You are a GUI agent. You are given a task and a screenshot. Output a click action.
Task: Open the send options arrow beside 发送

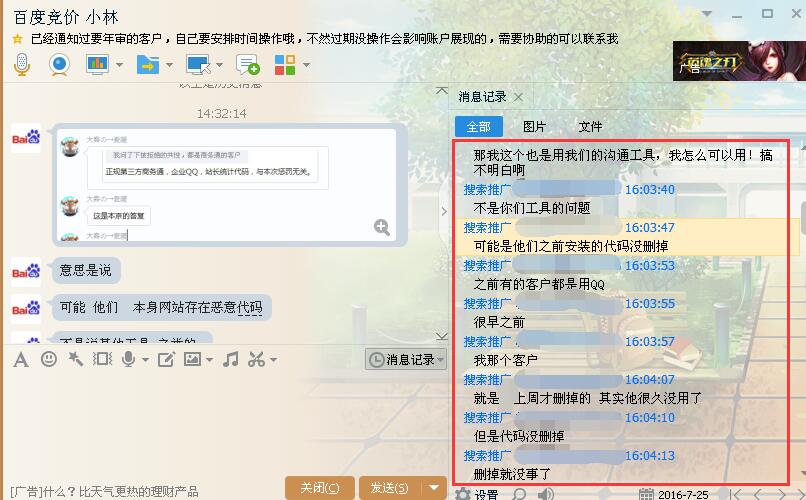click(433, 488)
